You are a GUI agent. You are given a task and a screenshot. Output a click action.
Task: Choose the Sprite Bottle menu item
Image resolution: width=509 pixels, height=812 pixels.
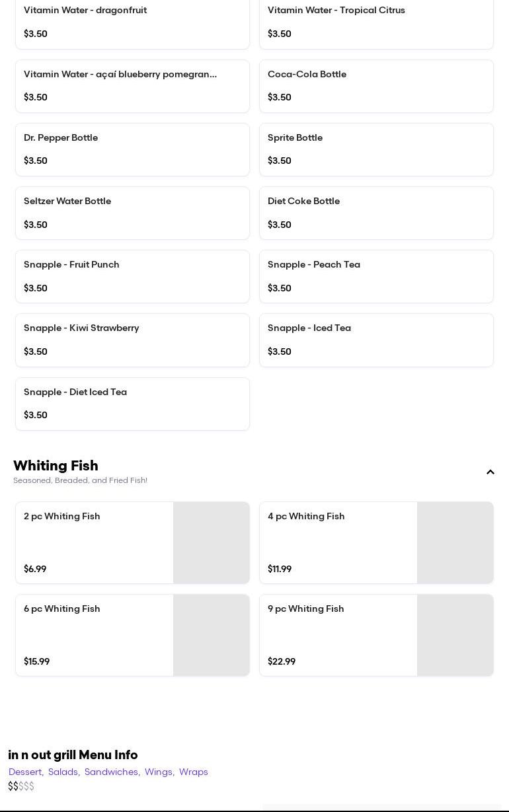click(376, 149)
